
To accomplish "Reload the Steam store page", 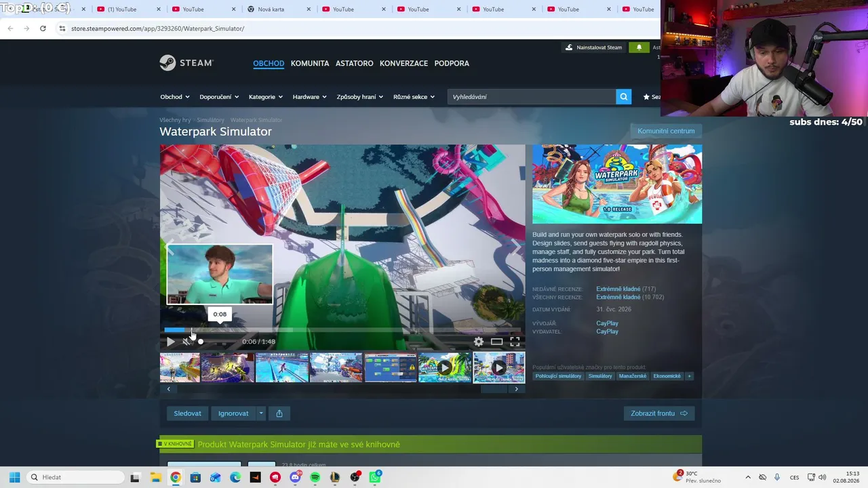I will pos(43,28).
